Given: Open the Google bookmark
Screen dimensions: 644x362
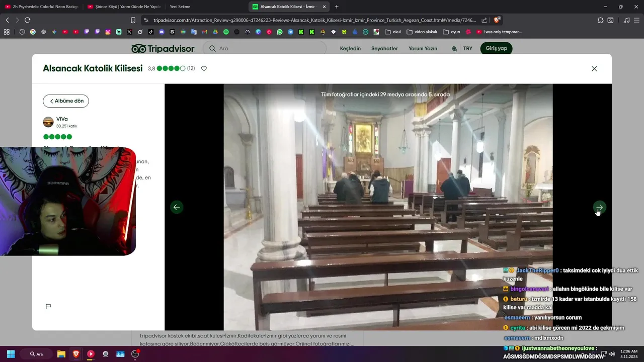Looking at the screenshot, I should coord(33,32).
